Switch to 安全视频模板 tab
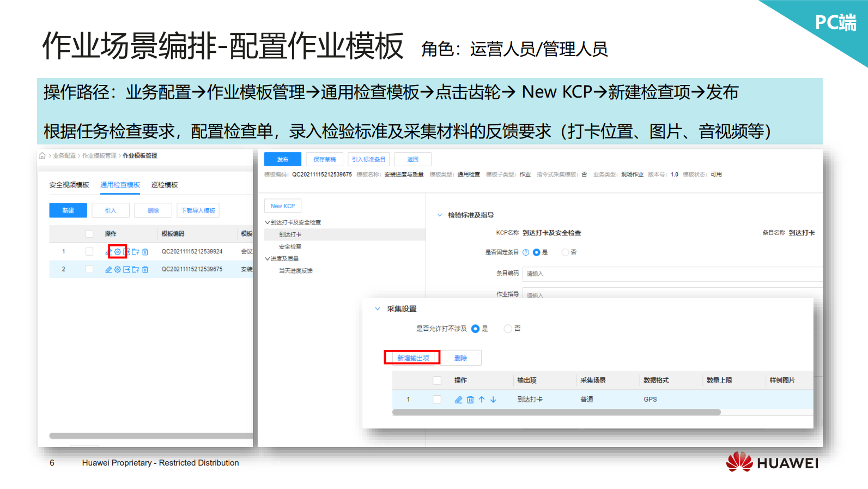The width and height of the screenshot is (868, 489). coord(69,185)
